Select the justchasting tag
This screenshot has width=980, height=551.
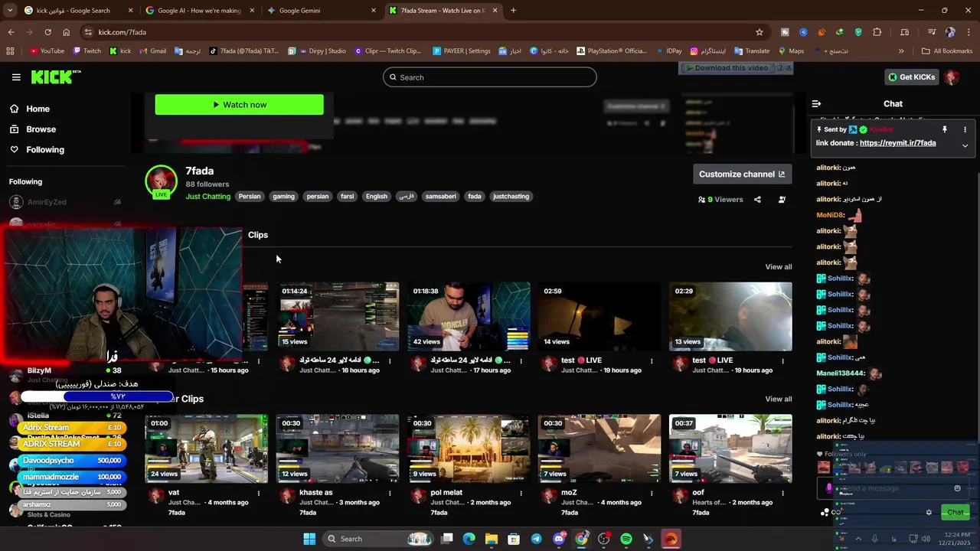[511, 197]
